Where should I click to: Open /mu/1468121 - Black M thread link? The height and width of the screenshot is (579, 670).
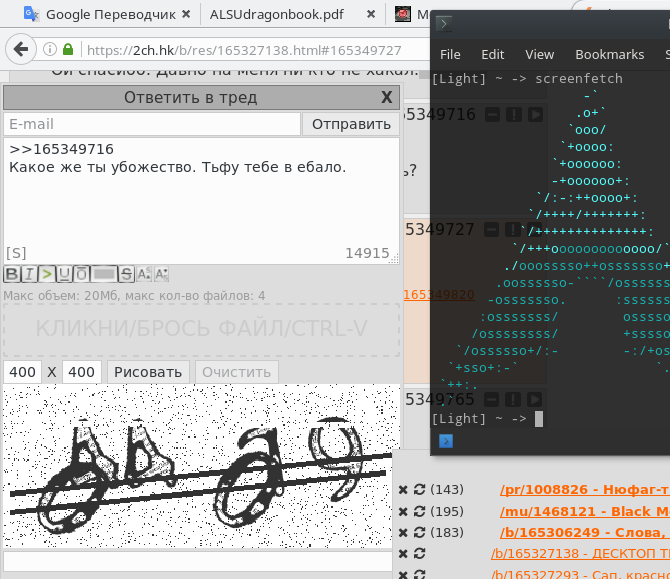click(585, 511)
